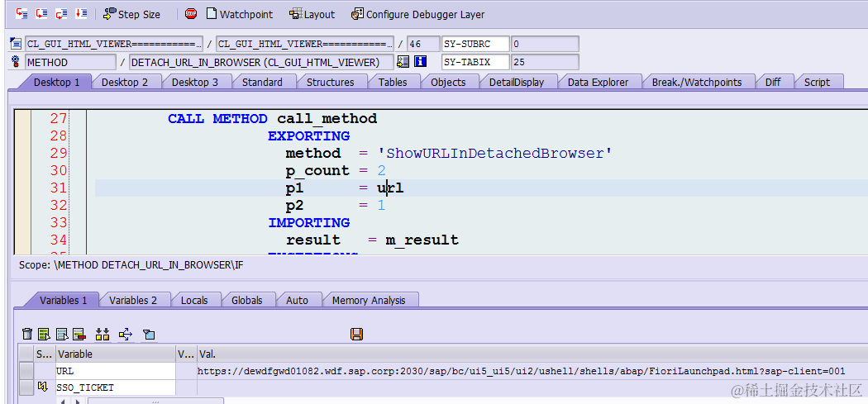Select the URL variable row selector
Screen dimensions: 868x404
coord(26,371)
